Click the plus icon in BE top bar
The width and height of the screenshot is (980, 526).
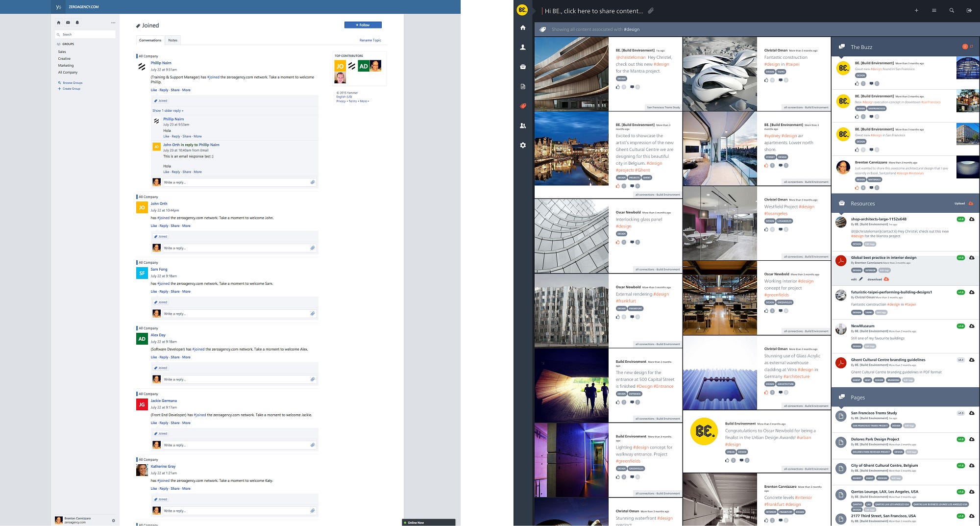(916, 10)
